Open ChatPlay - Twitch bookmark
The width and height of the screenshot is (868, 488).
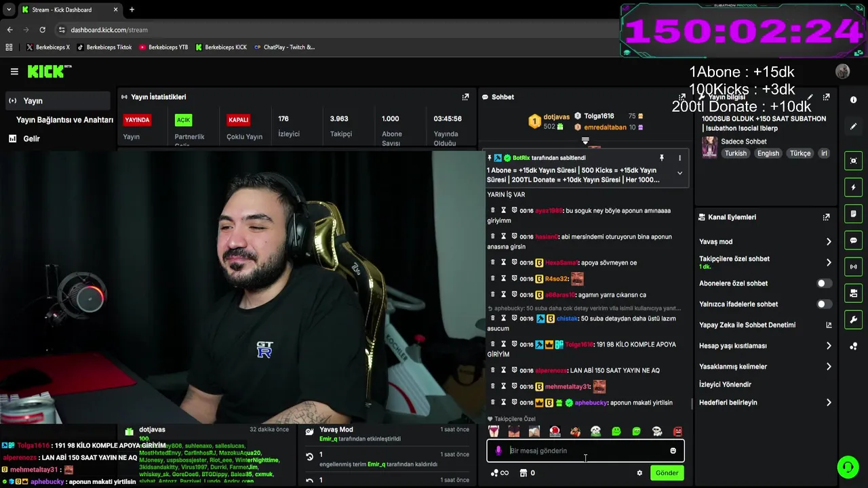tap(285, 47)
